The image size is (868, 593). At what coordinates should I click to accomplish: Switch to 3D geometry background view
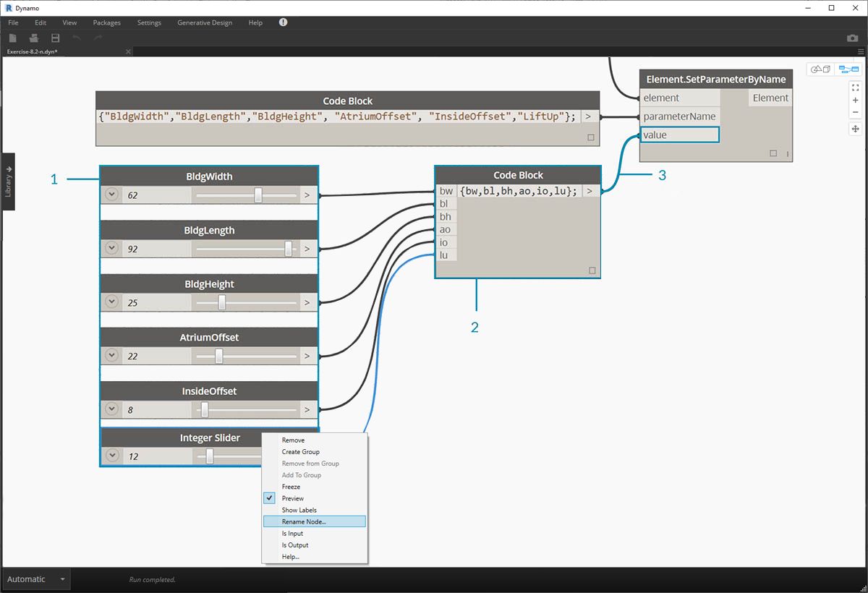820,69
